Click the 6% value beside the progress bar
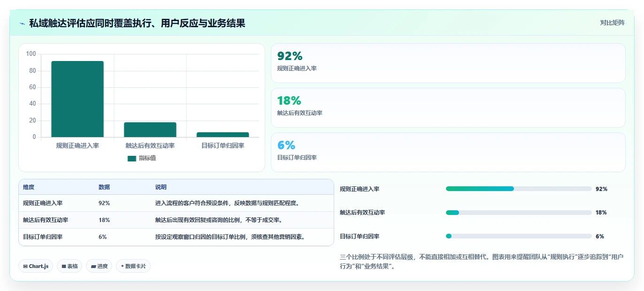 tap(600, 237)
